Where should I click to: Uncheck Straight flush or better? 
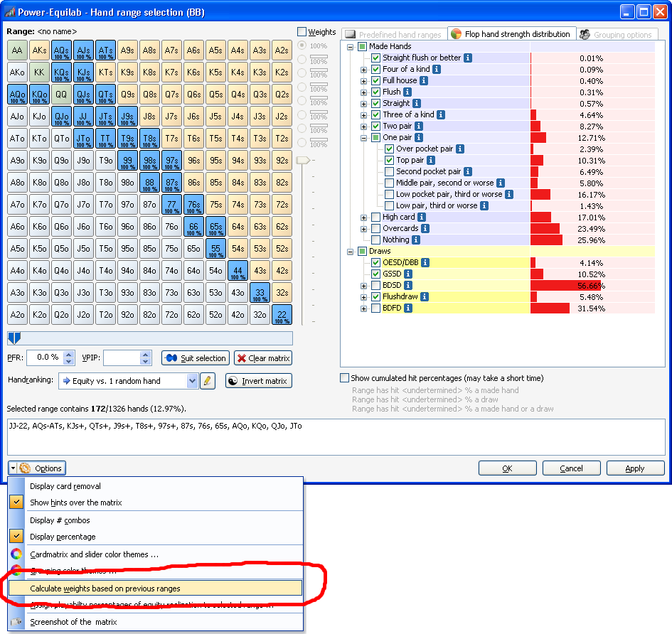tap(376, 58)
